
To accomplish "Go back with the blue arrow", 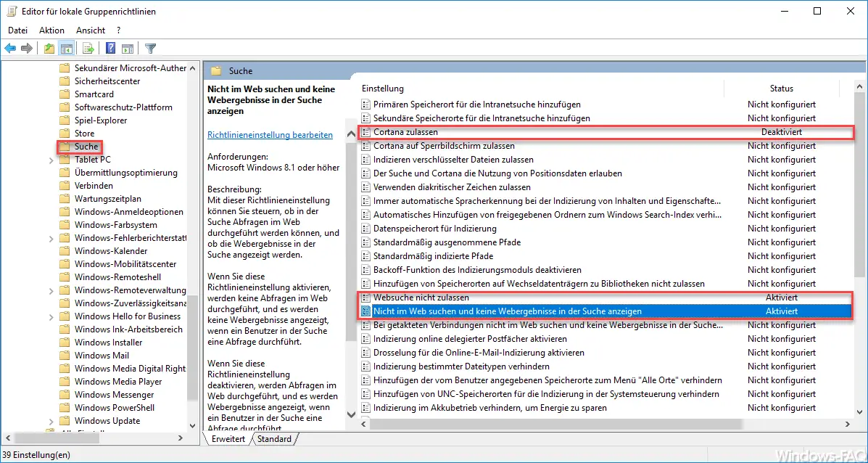I will coord(10,48).
